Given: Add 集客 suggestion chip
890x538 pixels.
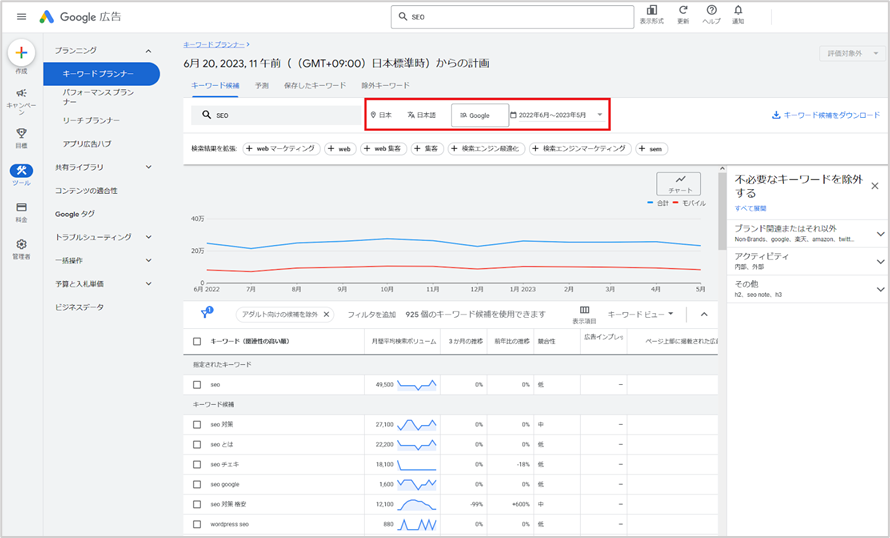Looking at the screenshot, I should pyautogui.click(x=427, y=149).
